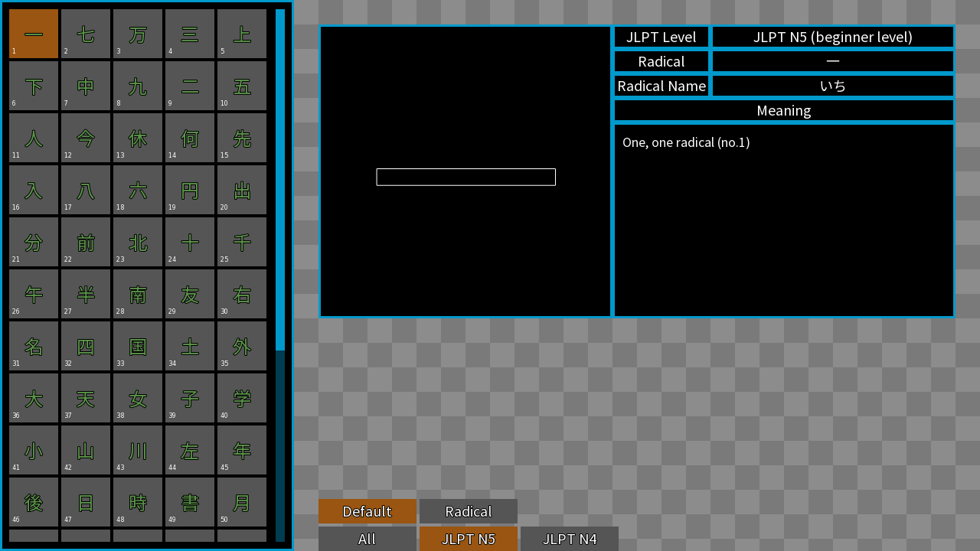This screenshot has width=980, height=551.
Task: Click the 円 kanji tile
Action: click(190, 190)
